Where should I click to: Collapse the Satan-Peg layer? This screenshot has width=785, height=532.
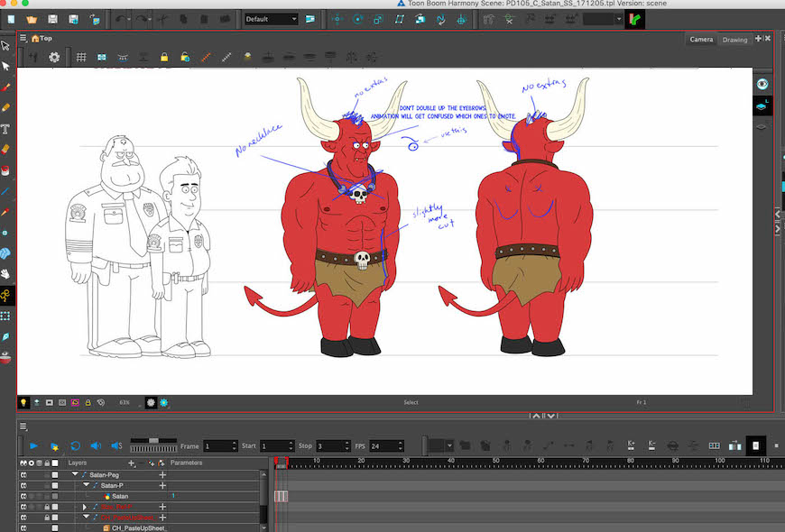pos(75,474)
